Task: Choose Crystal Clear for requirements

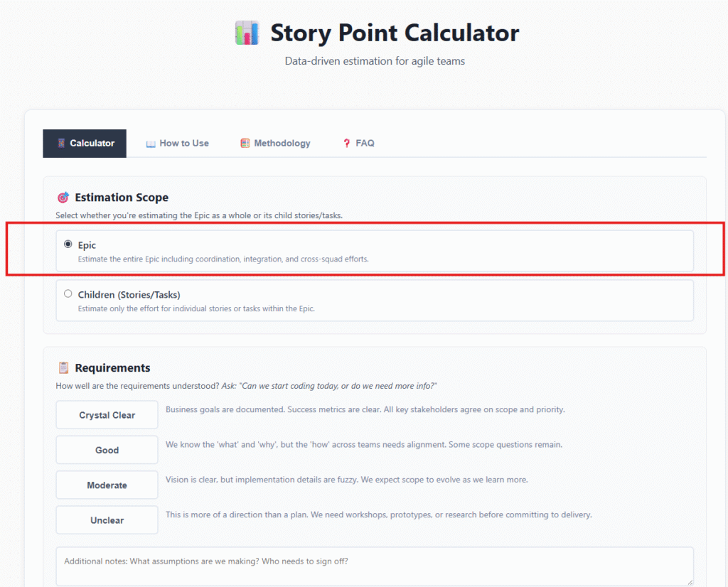Action: [107, 415]
